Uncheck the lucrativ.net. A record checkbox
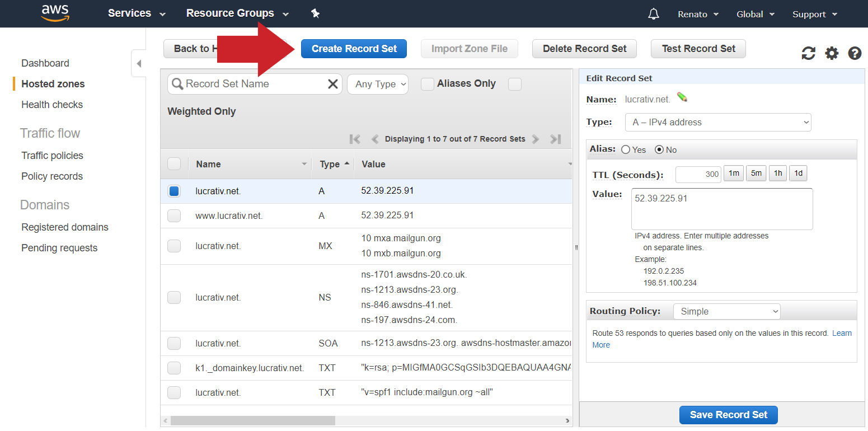This screenshot has width=868, height=431. [x=174, y=191]
